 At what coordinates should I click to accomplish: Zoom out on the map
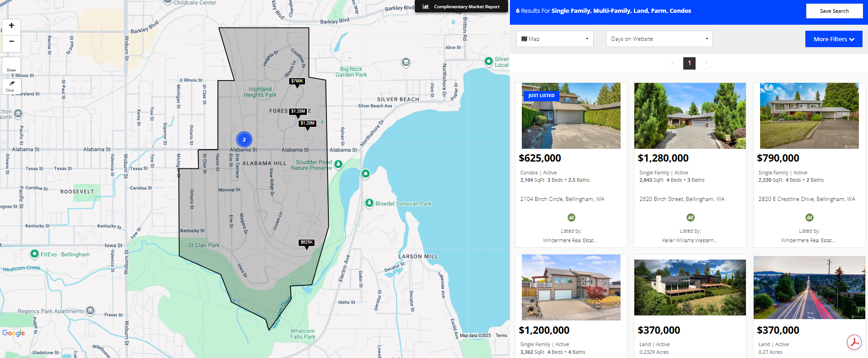tap(11, 42)
